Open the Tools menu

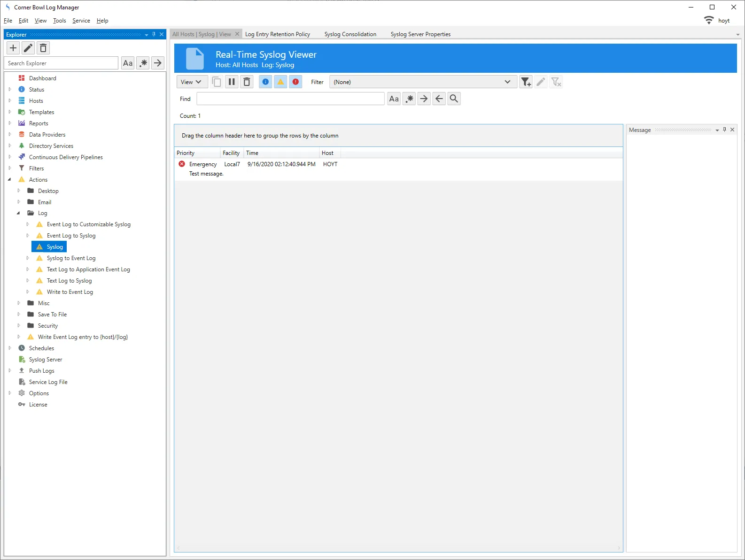(59, 21)
